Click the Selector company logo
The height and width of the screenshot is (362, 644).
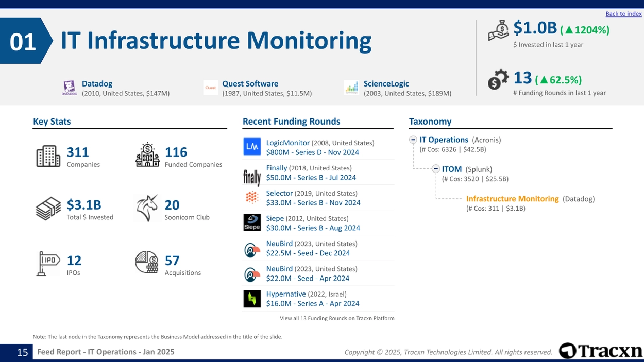(x=252, y=197)
